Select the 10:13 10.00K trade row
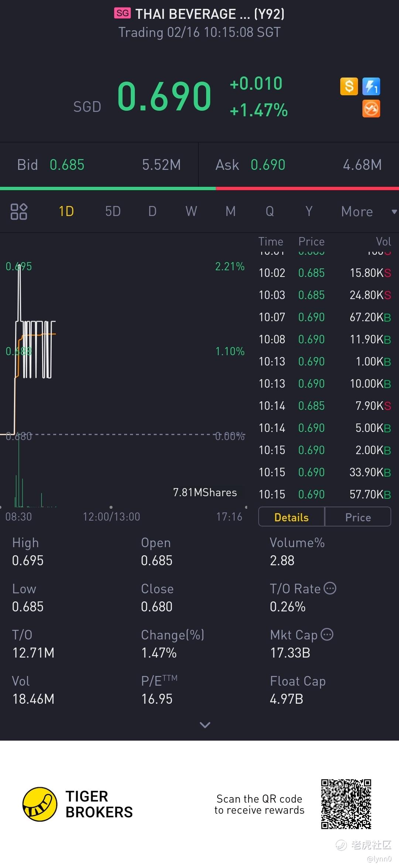This screenshot has height=868, width=399. pyautogui.click(x=325, y=384)
